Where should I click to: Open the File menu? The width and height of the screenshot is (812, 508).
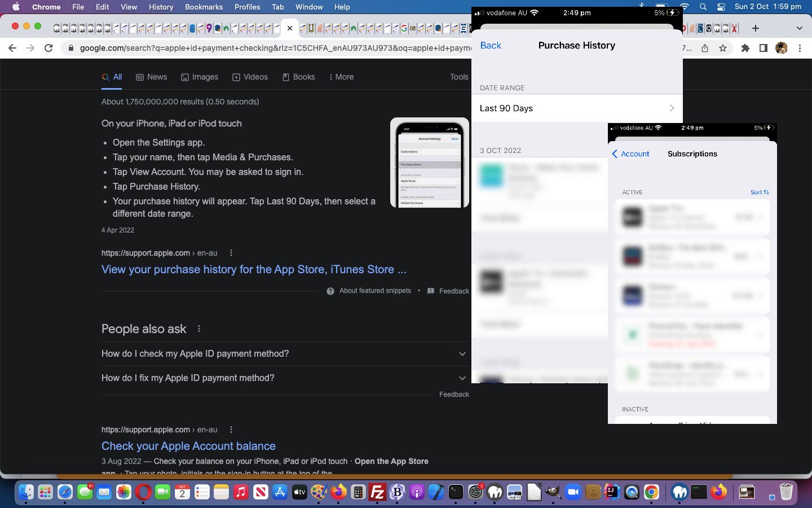(78, 7)
